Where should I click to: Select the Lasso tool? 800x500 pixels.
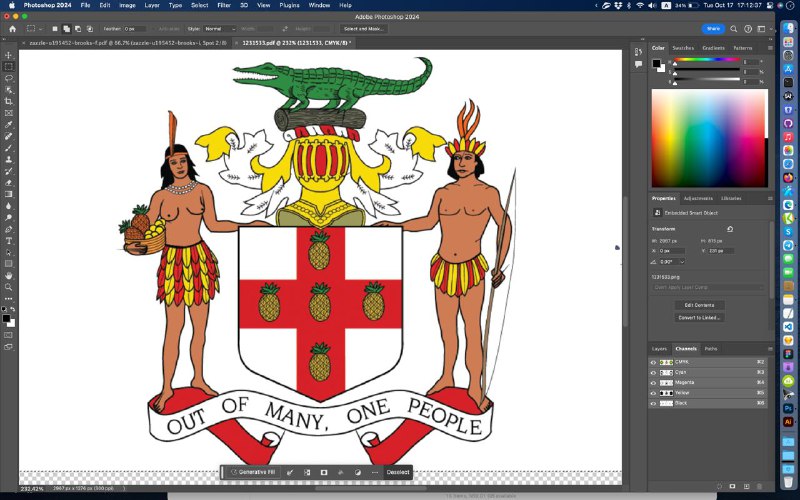pos(9,79)
